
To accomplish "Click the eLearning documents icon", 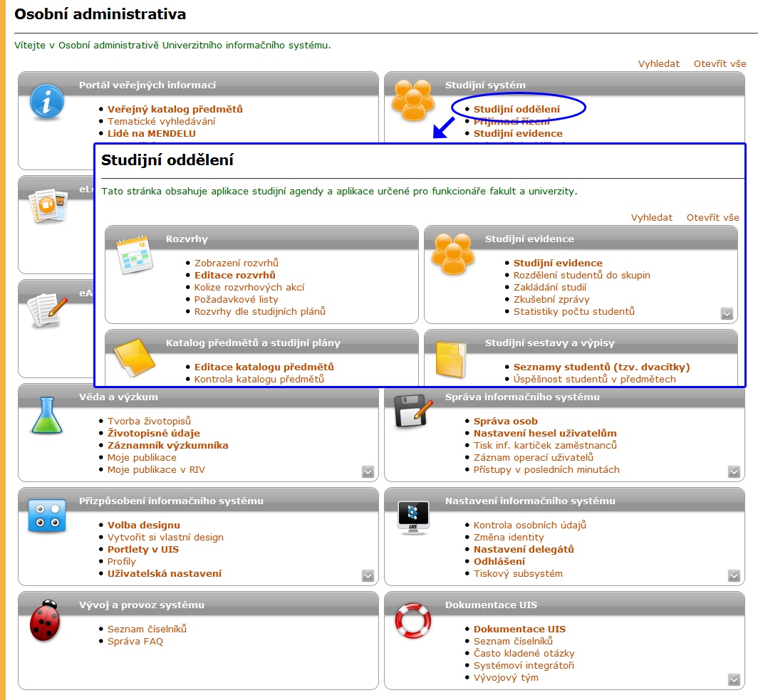I will (48, 205).
